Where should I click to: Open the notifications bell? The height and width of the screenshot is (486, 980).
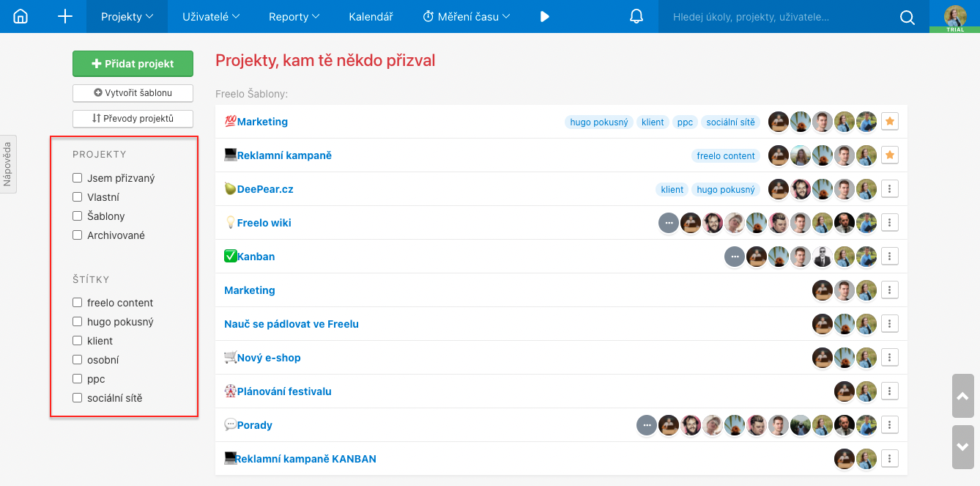pyautogui.click(x=636, y=16)
